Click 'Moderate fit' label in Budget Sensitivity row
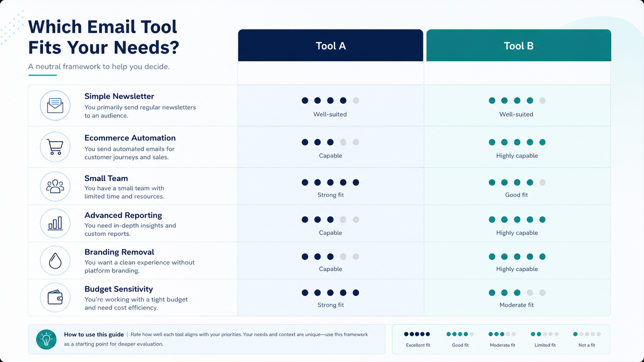Screen dimensions: 644x362 coord(516,305)
